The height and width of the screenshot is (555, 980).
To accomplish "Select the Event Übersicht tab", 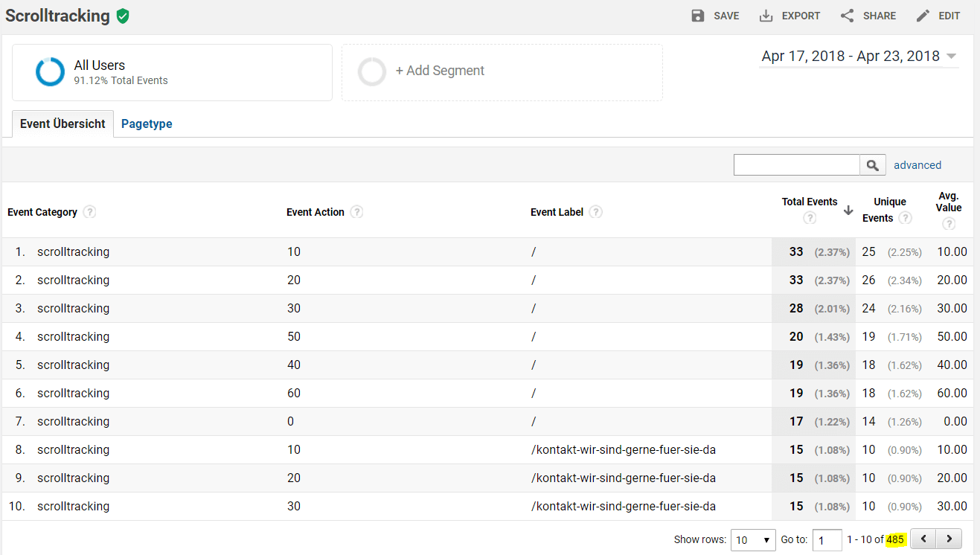I will point(63,124).
